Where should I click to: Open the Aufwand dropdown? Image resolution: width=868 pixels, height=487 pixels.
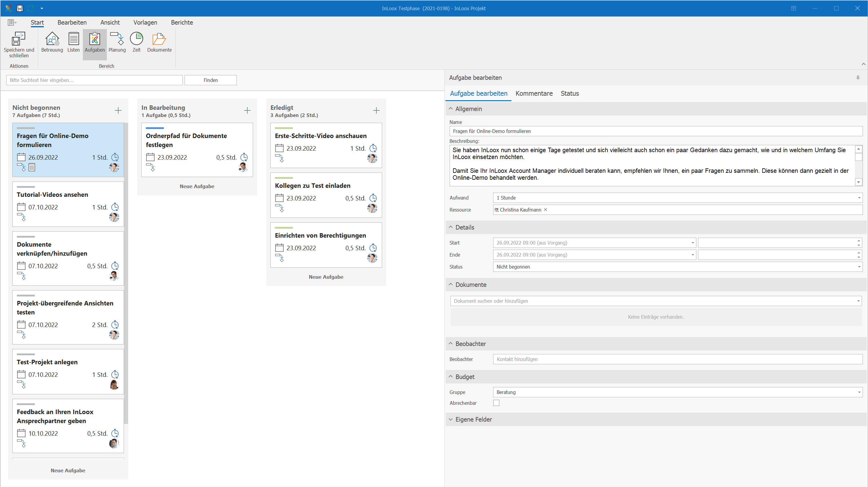[x=859, y=198]
